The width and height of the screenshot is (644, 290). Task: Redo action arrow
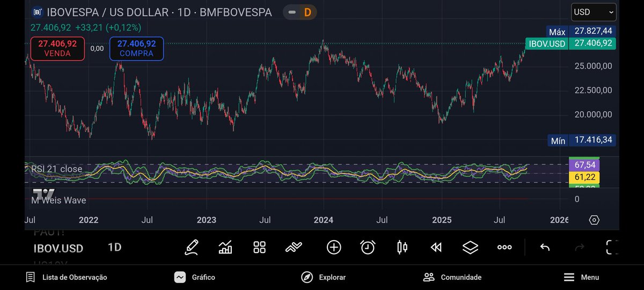coord(580,247)
